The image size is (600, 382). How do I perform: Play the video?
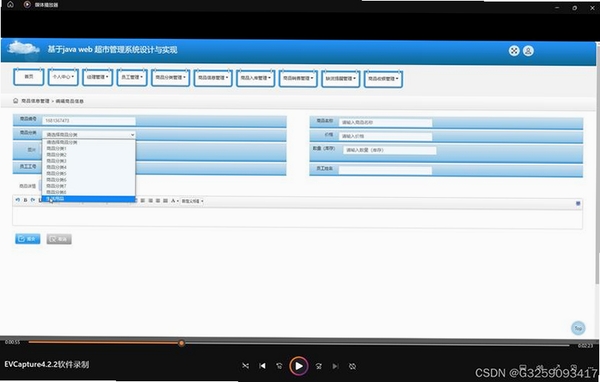pyautogui.click(x=298, y=366)
